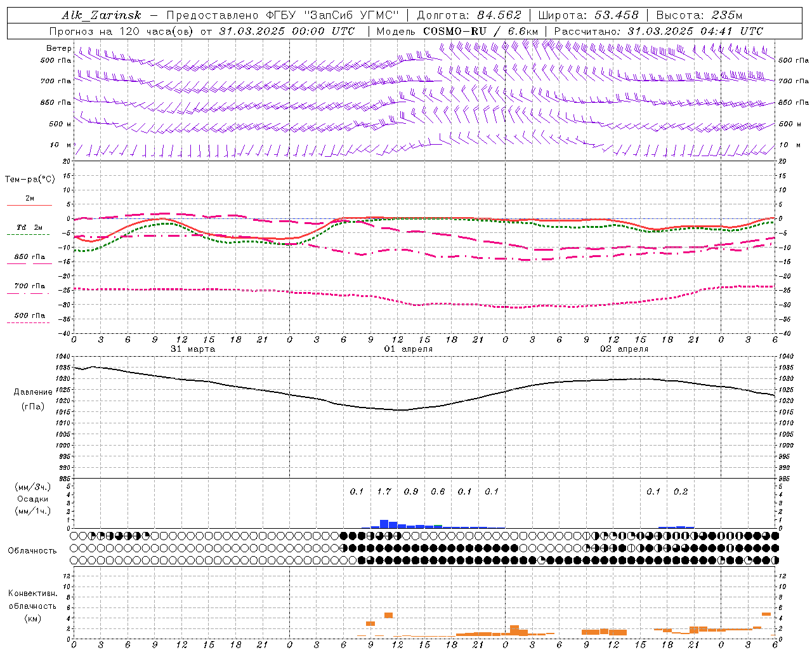
Task: Click the '(мм/1ч.)' unit label
Action: point(33,511)
